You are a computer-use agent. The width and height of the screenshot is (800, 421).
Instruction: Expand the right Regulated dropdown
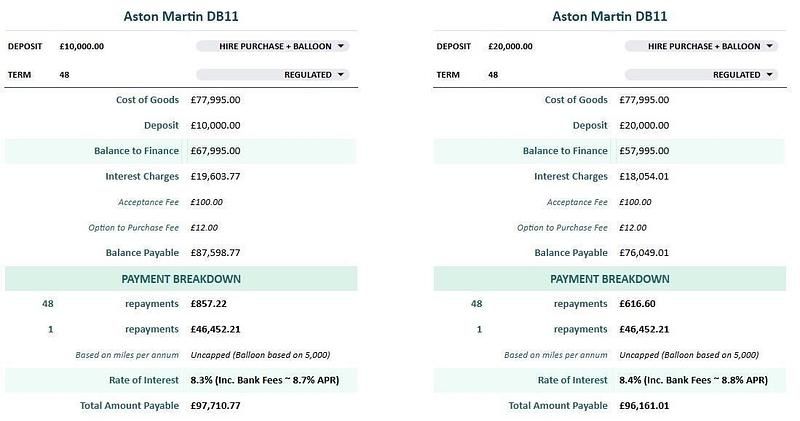[x=700, y=74]
